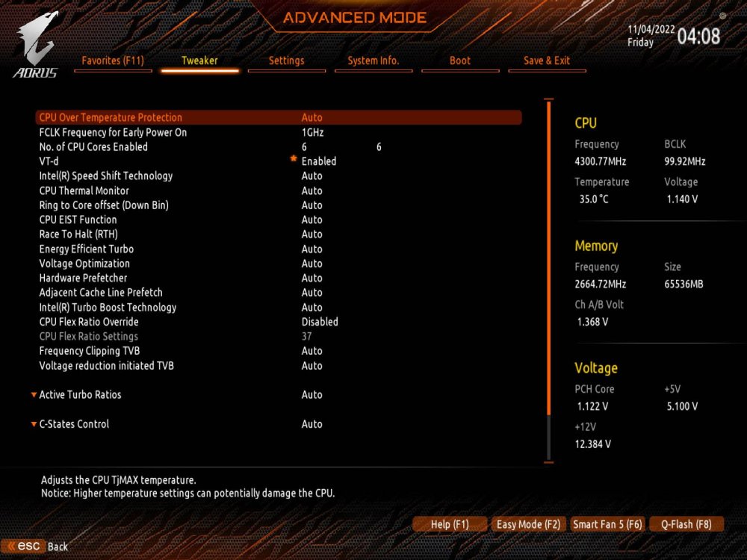
Task: Open CPU Over Temperature Protection Auto value
Action: tap(312, 118)
